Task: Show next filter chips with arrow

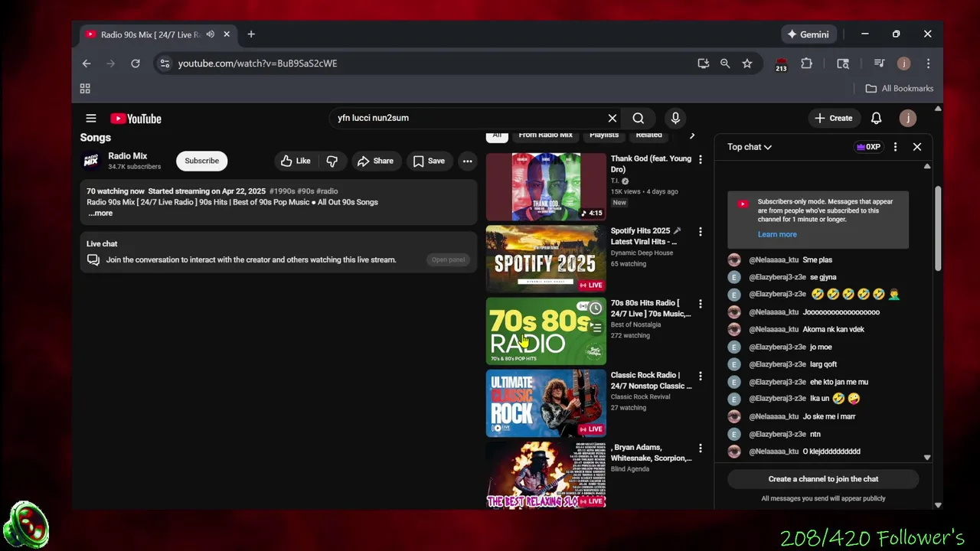Action: click(692, 135)
